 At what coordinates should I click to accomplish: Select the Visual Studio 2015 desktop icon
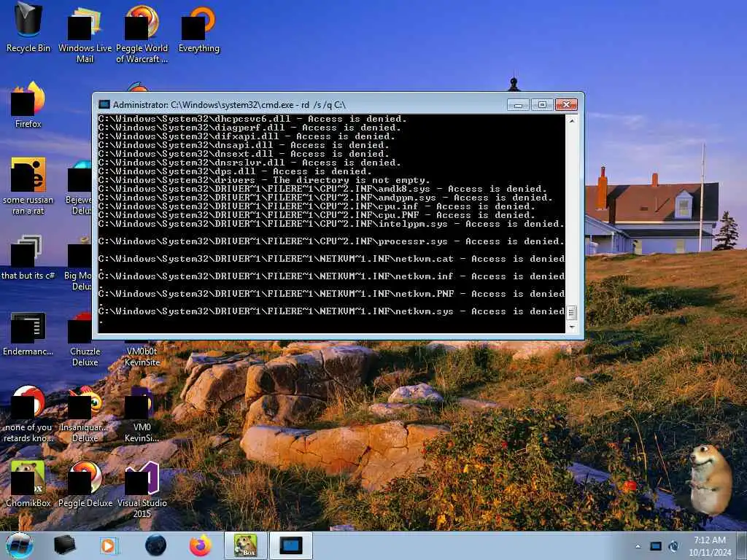pyautogui.click(x=142, y=489)
